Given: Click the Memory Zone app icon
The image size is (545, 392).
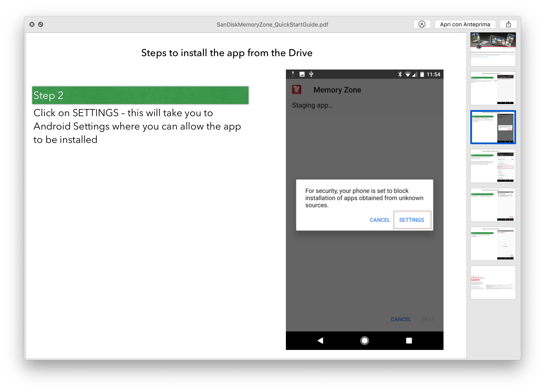Looking at the screenshot, I should 296,90.
